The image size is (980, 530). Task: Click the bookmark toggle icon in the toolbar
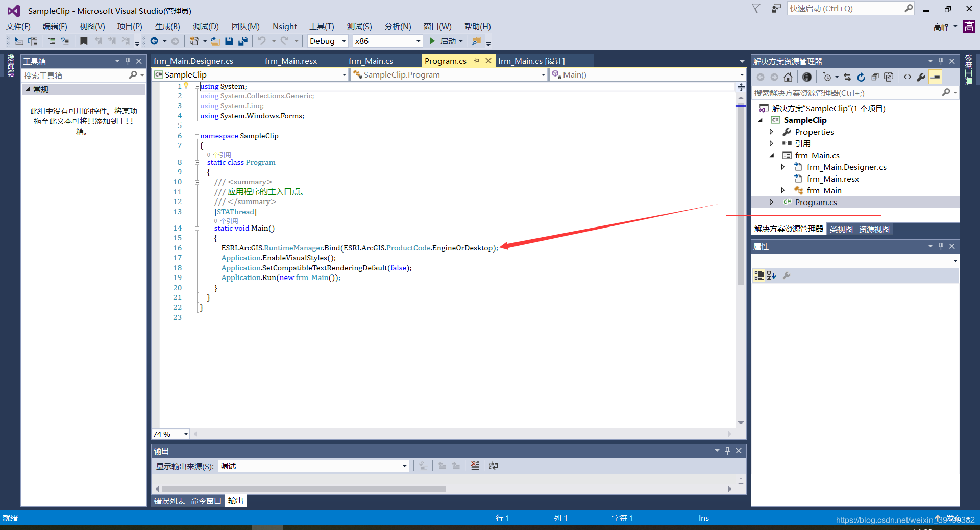[84, 41]
